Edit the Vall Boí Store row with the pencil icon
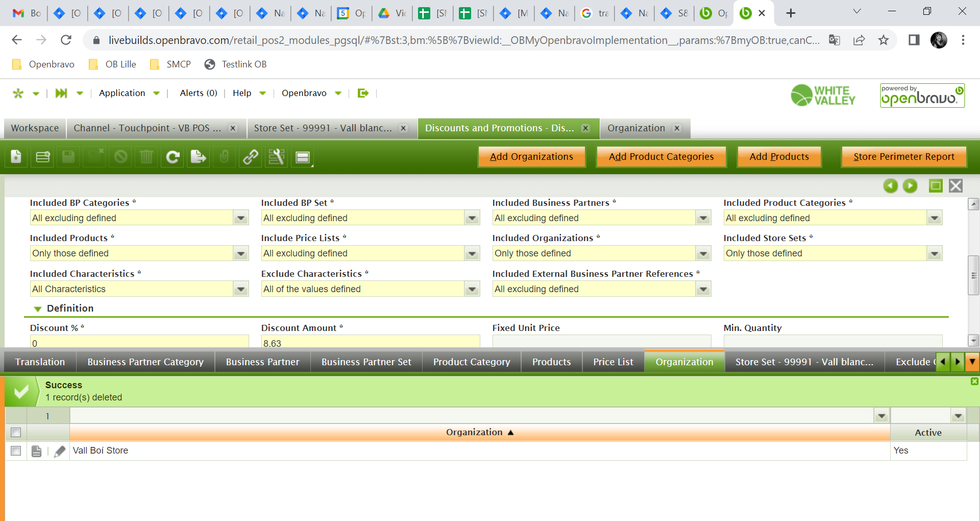Image resolution: width=980 pixels, height=521 pixels. pos(60,451)
